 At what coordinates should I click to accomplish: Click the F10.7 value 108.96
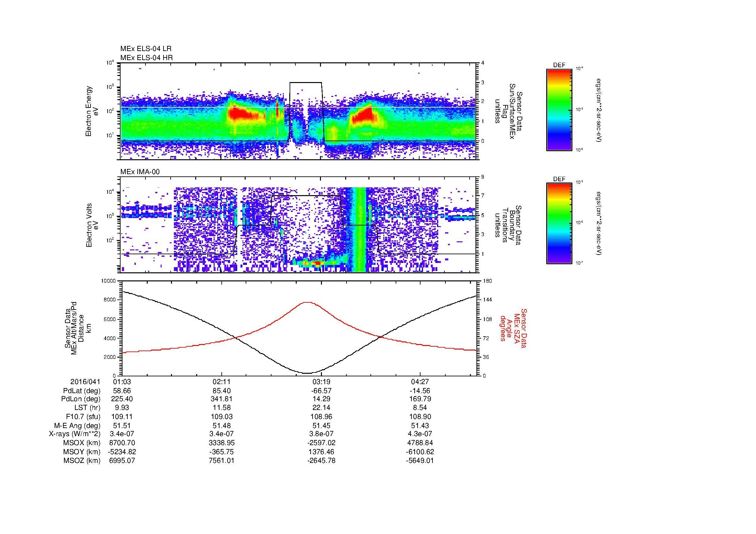[321, 416]
